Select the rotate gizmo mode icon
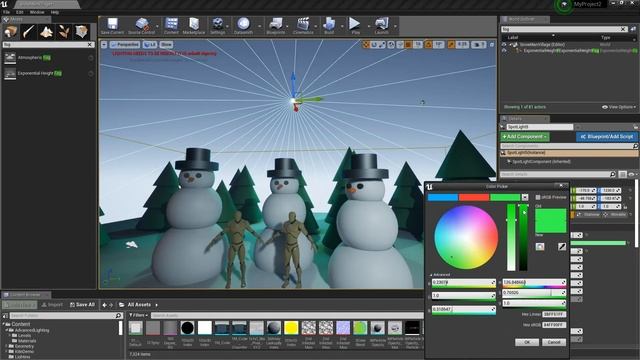 tap(374, 44)
